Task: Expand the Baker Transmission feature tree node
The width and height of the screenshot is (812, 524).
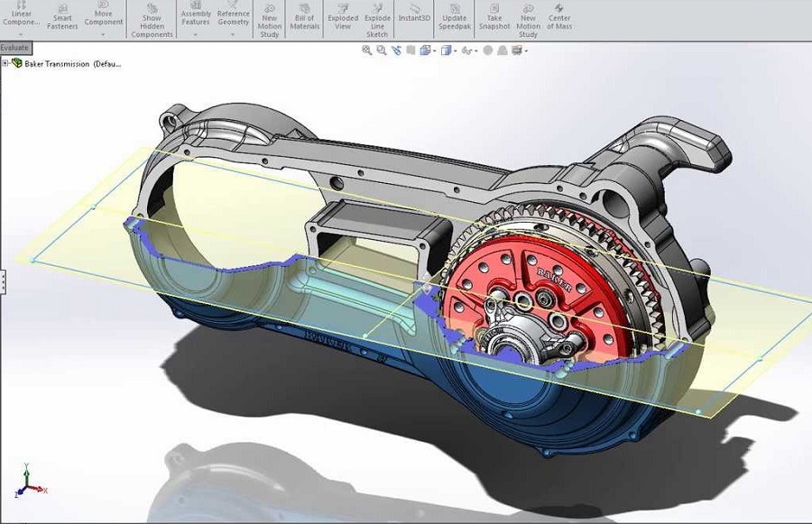Action: point(7,64)
